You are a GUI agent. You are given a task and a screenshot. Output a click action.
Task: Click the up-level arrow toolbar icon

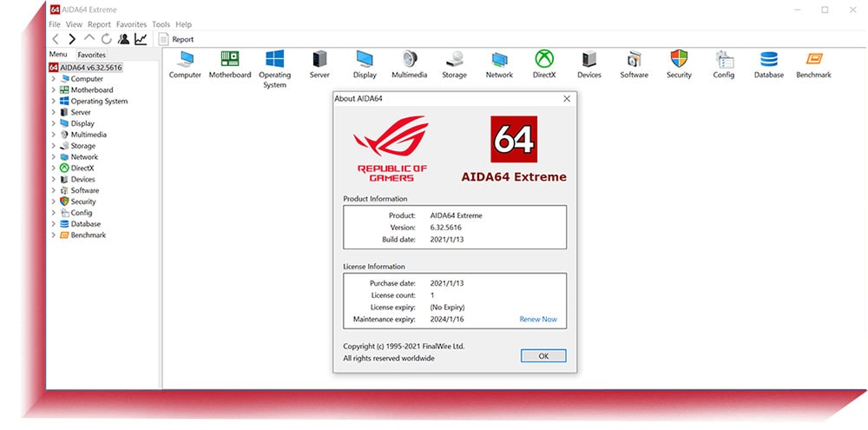pyautogui.click(x=89, y=38)
